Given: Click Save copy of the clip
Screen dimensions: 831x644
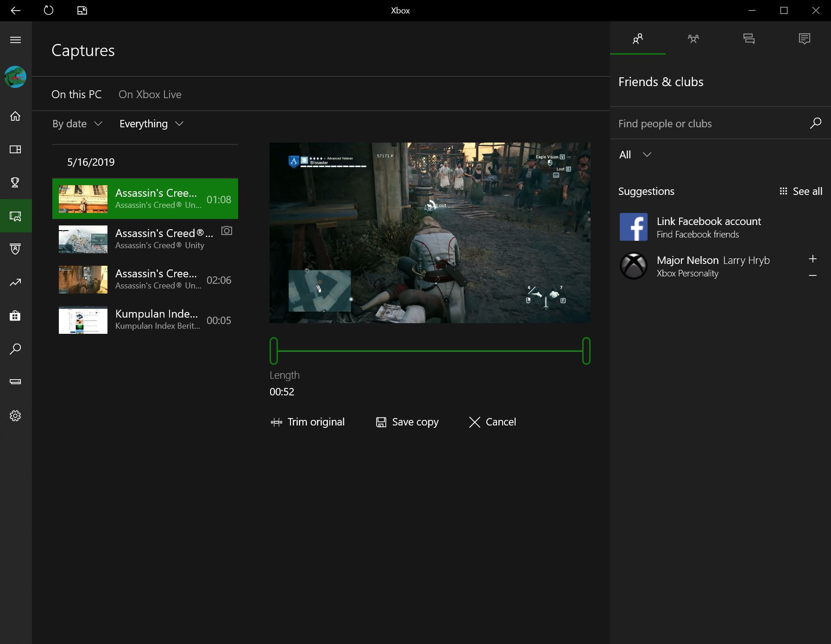Looking at the screenshot, I should (407, 422).
